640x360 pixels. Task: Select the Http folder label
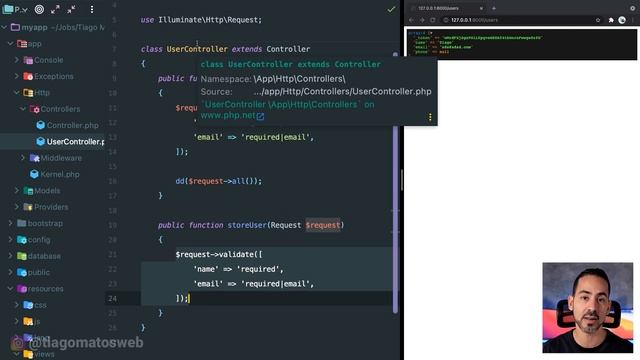click(x=42, y=93)
